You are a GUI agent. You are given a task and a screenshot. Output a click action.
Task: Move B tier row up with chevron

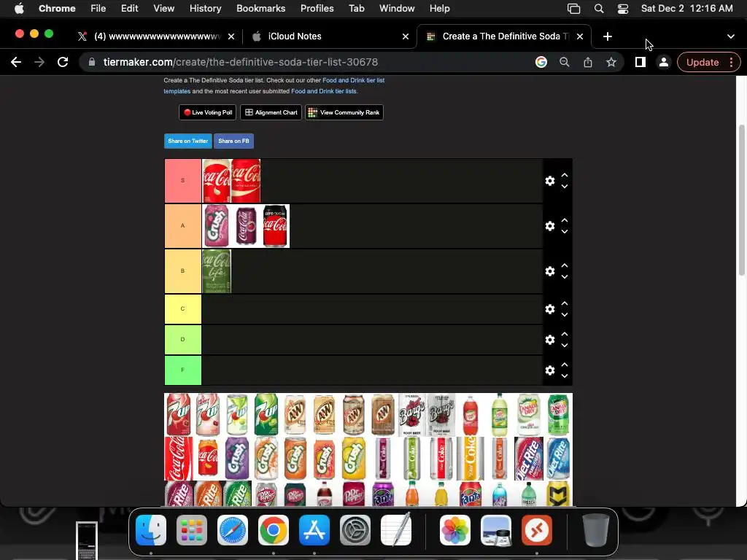pos(565,265)
